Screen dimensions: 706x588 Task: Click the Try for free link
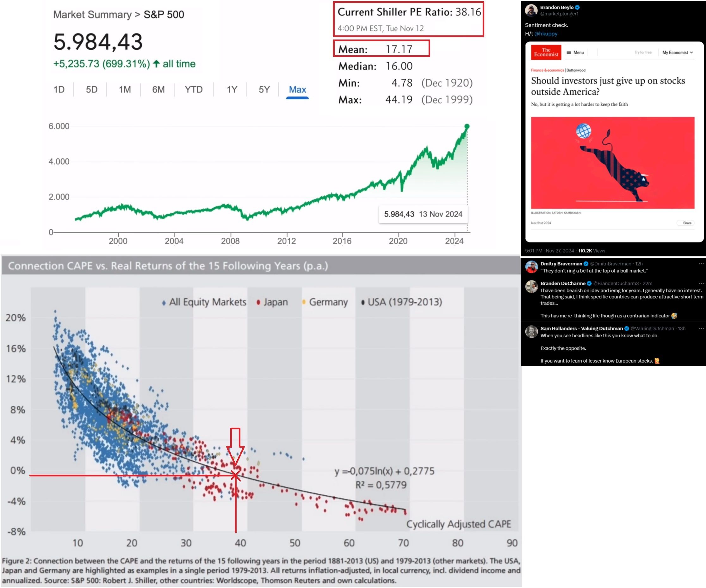643,52
